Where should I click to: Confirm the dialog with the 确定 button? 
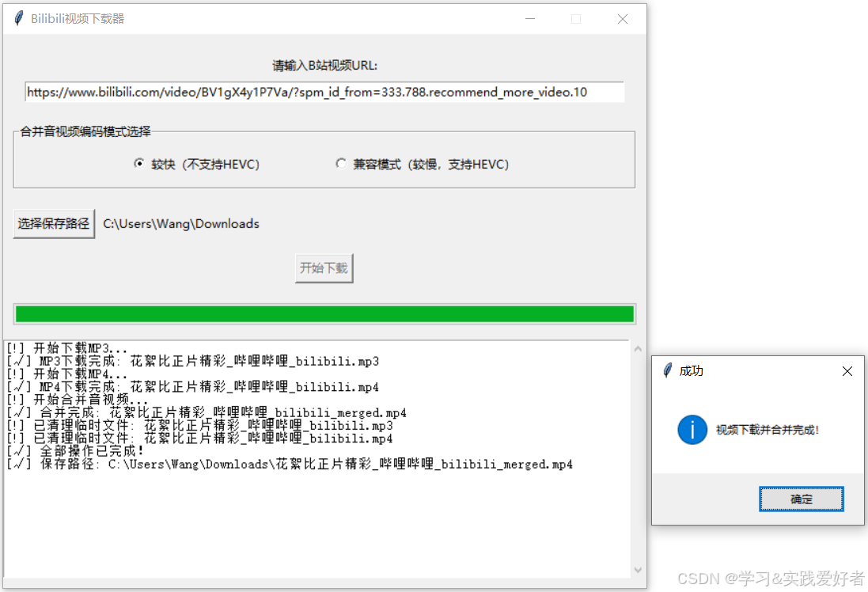pyautogui.click(x=801, y=499)
